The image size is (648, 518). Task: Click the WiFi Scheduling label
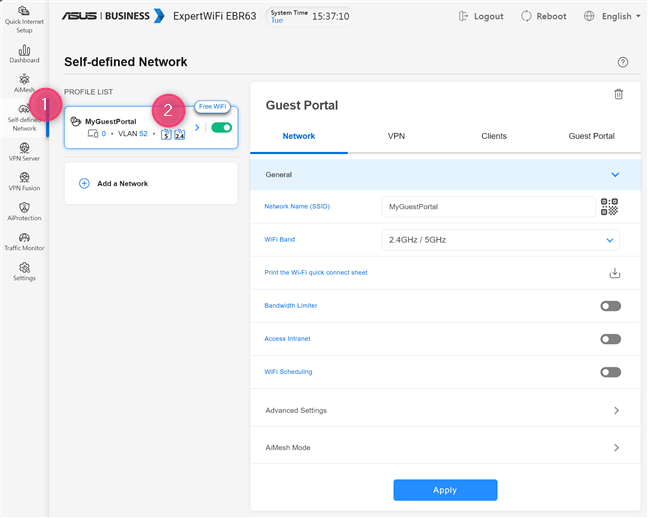288,372
